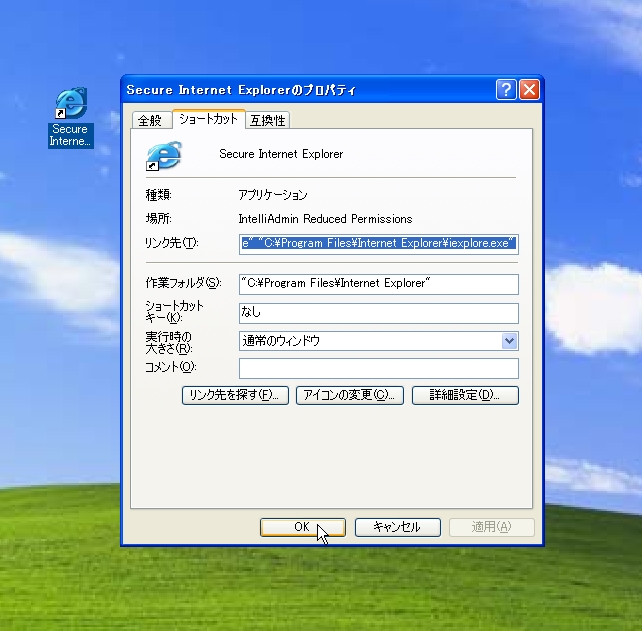Screen dimensions: 642x631
Task: Click the 場所 label
Action: coord(158,219)
